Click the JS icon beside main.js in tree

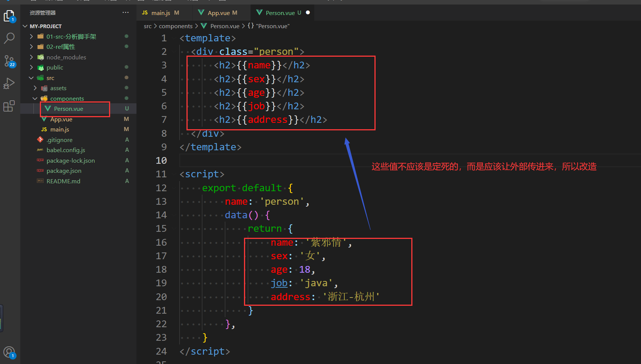pyautogui.click(x=44, y=129)
